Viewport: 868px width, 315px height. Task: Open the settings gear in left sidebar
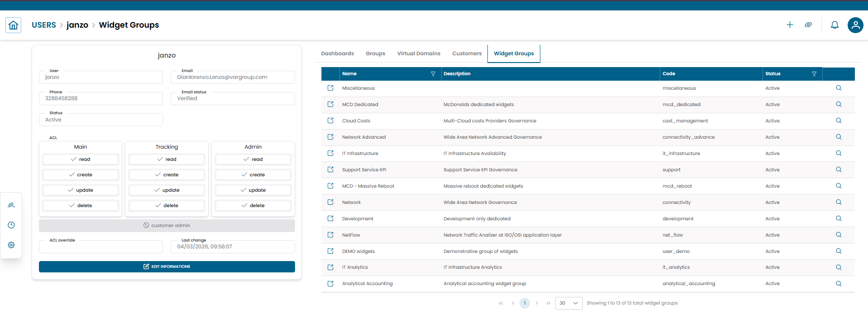coord(11,245)
